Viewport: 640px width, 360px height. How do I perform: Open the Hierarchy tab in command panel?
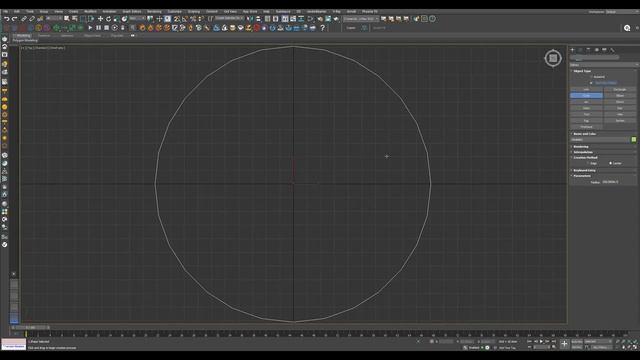click(x=588, y=49)
